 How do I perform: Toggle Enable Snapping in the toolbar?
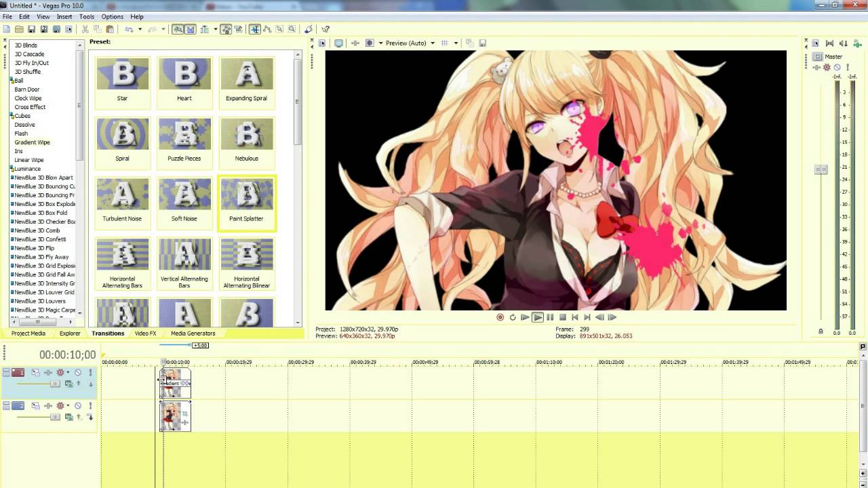pyautogui.click(x=178, y=29)
